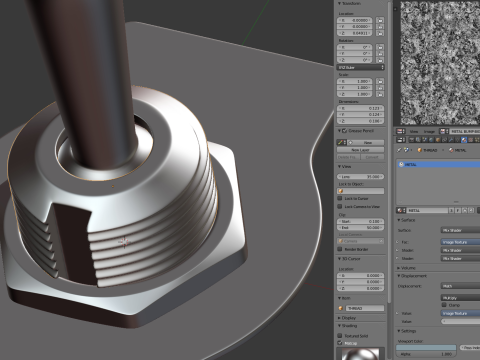
Task: Click the New Layer button
Action: click(x=360, y=150)
